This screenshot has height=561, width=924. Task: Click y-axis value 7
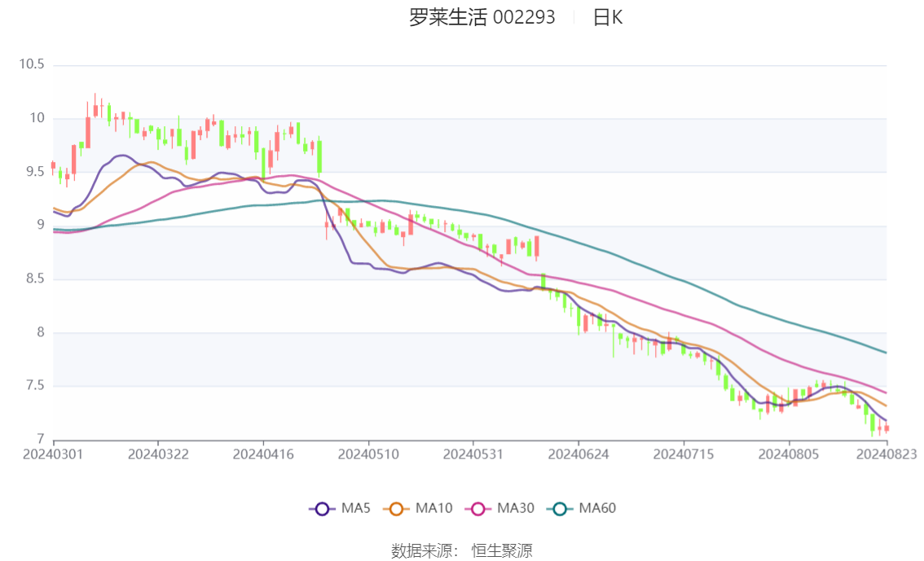click(41, 439)
